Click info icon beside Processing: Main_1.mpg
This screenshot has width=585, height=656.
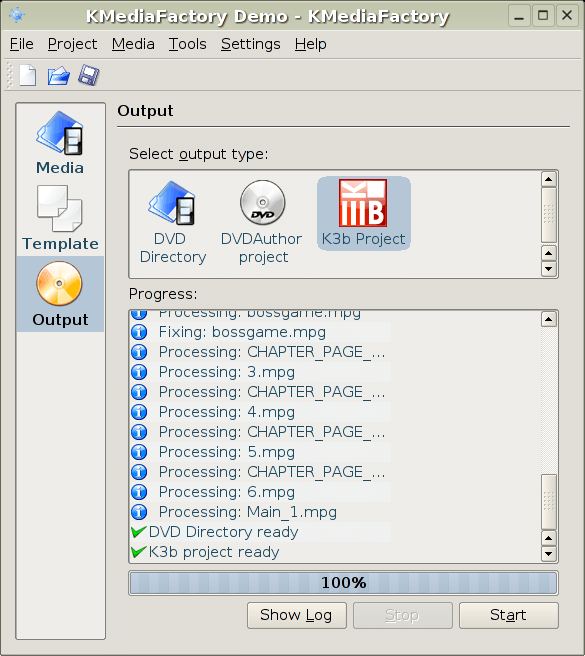pos(139,512)
